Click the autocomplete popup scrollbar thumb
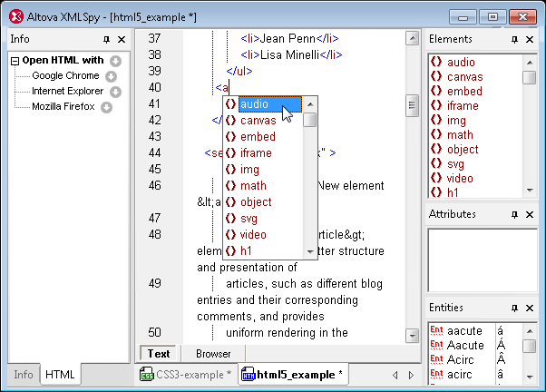The image size is (546, 392). tap(310, 120)
